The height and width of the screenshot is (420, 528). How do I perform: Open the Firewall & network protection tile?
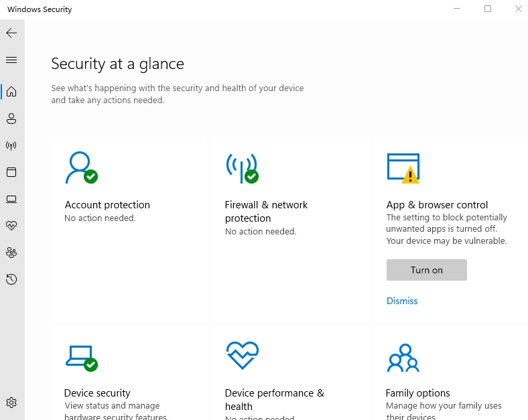pyautogui.click(x=266, y=212)
